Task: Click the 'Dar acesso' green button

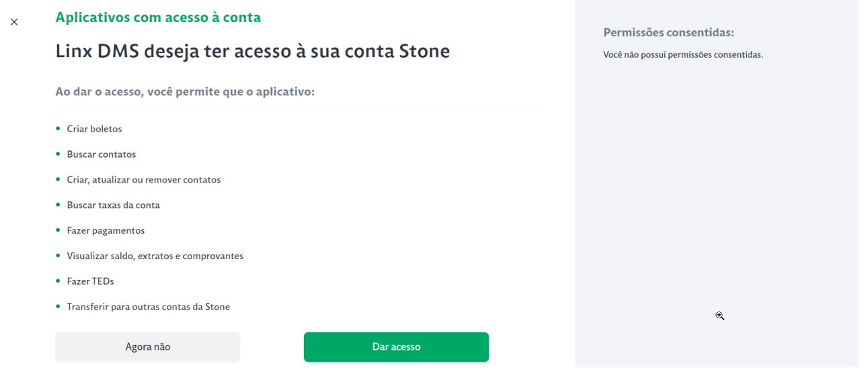Action: coord(396,347)
